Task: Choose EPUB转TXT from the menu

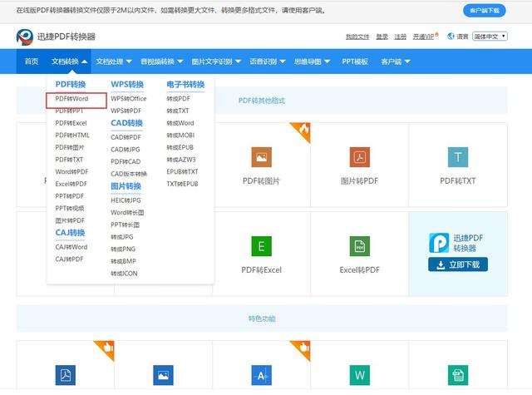Action: (x=182, y=171)
